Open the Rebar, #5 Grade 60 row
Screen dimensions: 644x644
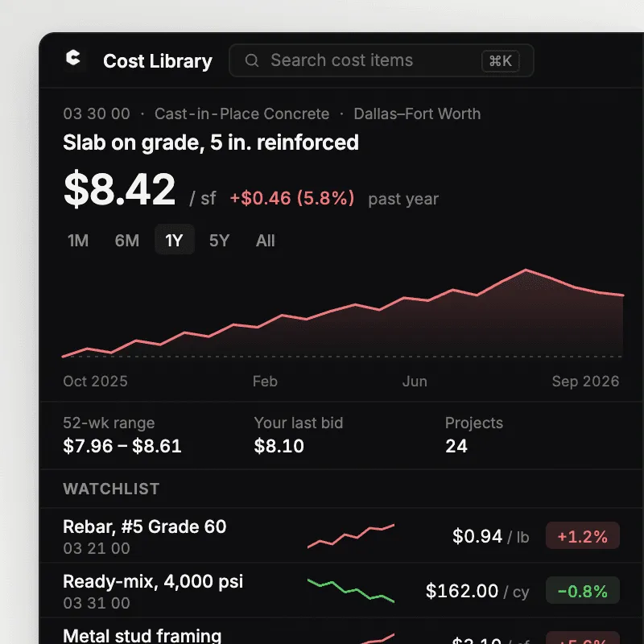point(341,535)
